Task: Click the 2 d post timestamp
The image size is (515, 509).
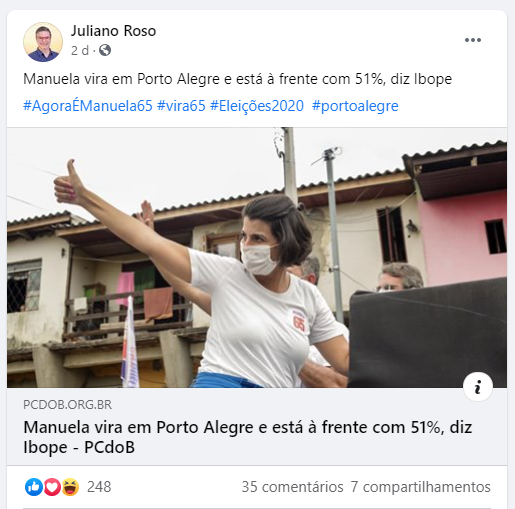Action: click(80, 50)
